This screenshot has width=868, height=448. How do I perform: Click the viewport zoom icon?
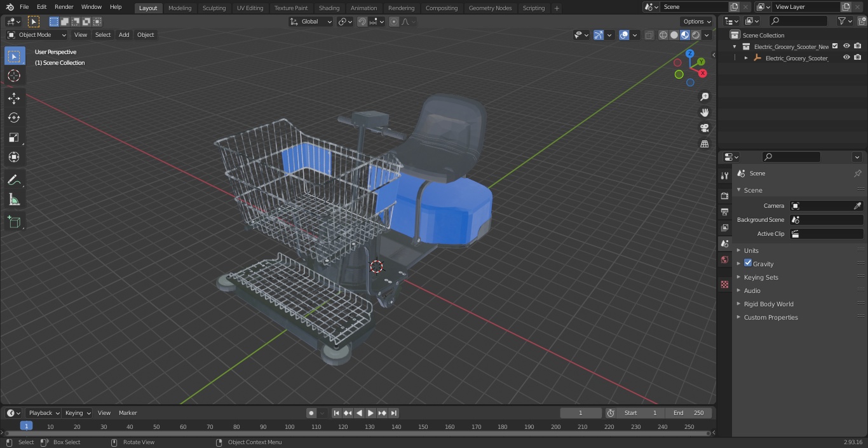tap(704, 97)
